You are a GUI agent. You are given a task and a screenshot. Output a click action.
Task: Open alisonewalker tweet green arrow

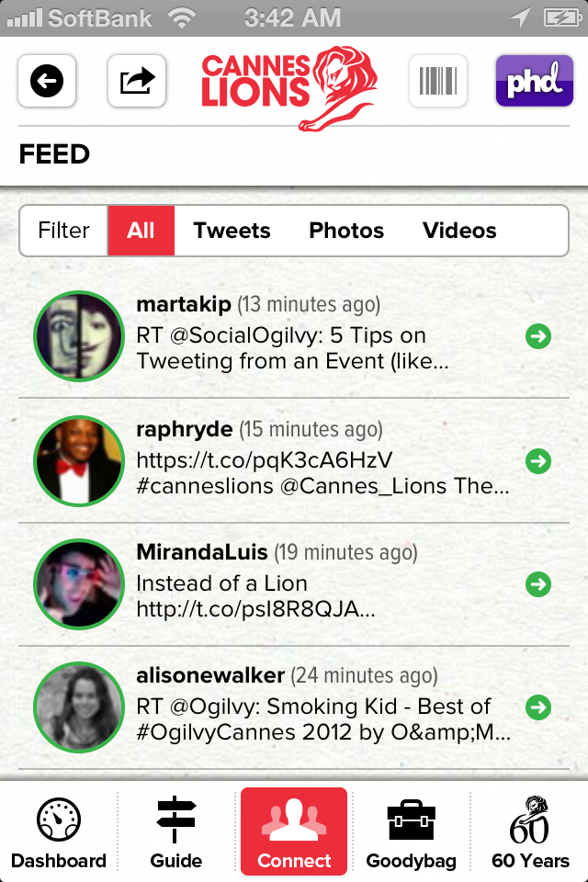[538, 707]
